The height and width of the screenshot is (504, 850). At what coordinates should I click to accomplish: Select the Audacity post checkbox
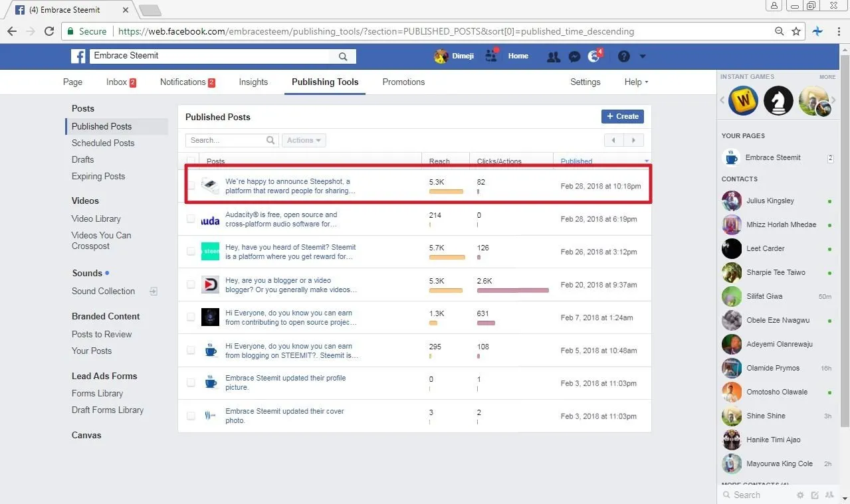point(191,219)
